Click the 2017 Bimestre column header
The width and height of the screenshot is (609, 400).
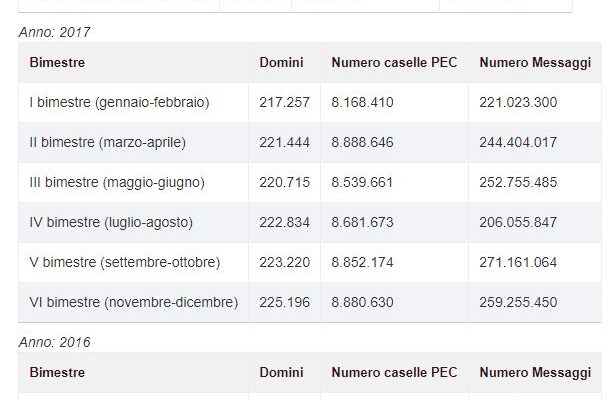pos(57,63)
